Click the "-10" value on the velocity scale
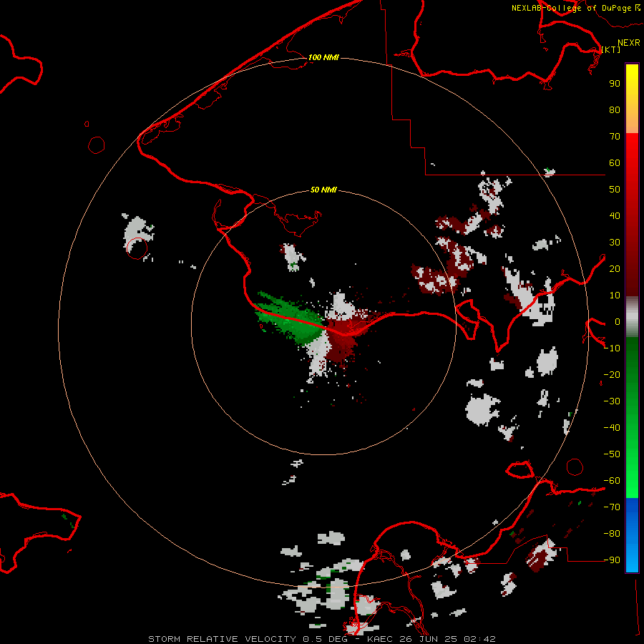 click(612, 348)
